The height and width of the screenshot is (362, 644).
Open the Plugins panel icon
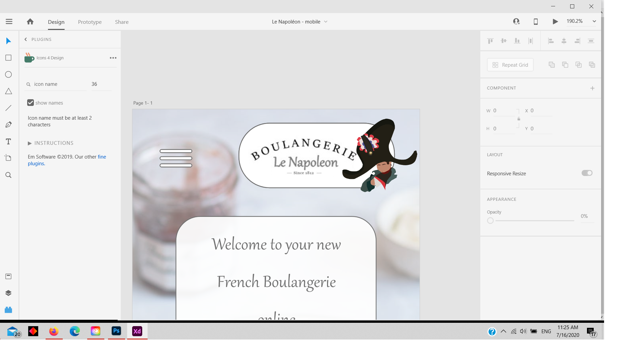tap(8, 309)
